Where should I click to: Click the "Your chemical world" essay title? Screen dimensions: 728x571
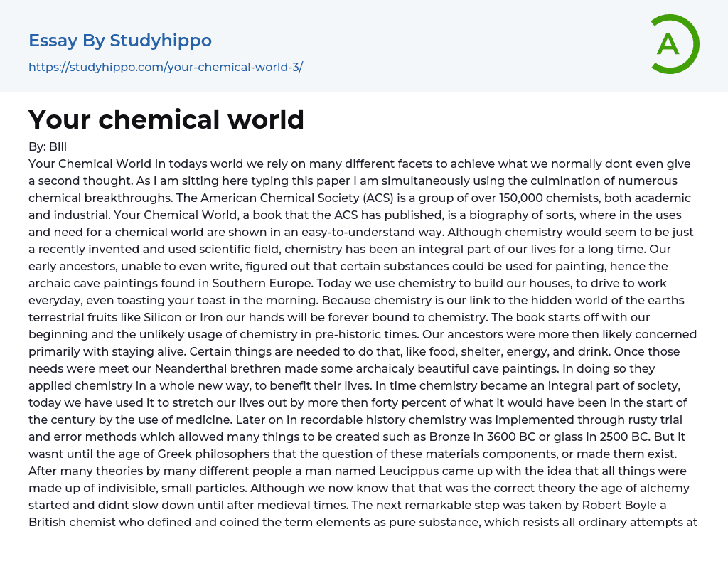(x=166, y=119)
